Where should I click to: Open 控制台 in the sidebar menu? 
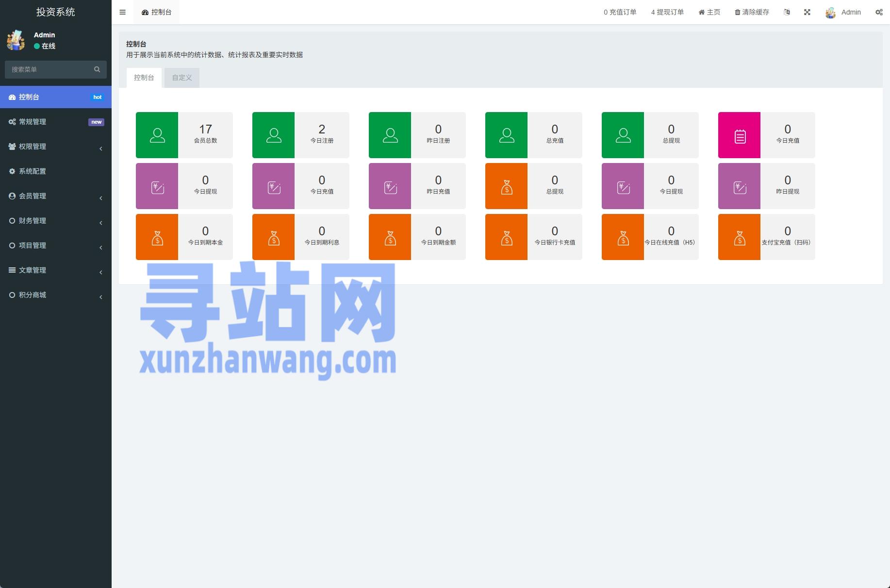click(x=56, y=97)
